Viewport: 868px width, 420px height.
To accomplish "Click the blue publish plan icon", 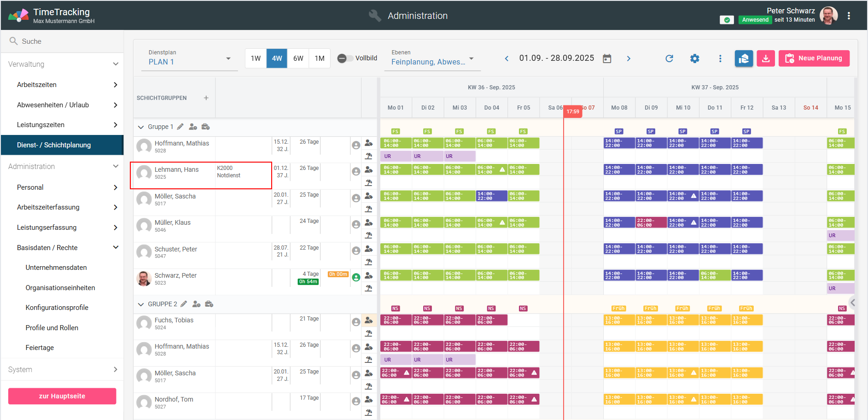I will [744, 58].
